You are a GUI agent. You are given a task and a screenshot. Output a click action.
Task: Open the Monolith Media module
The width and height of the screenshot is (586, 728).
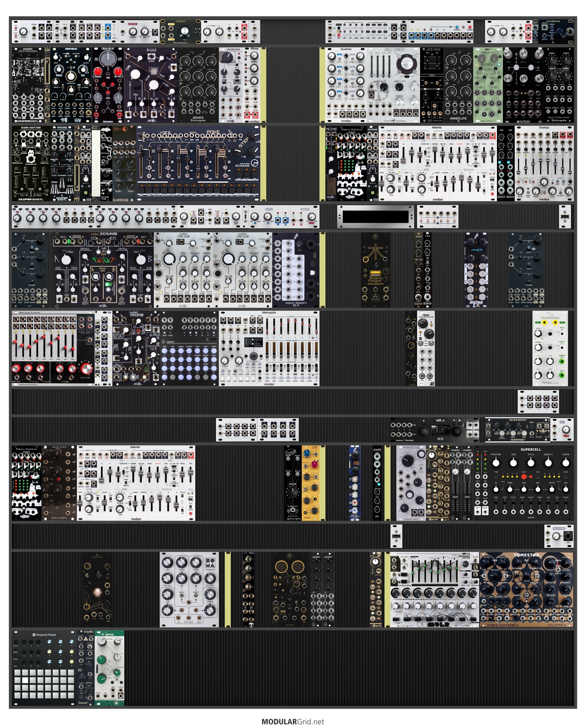pyautogui.click(x=524, y=85)
